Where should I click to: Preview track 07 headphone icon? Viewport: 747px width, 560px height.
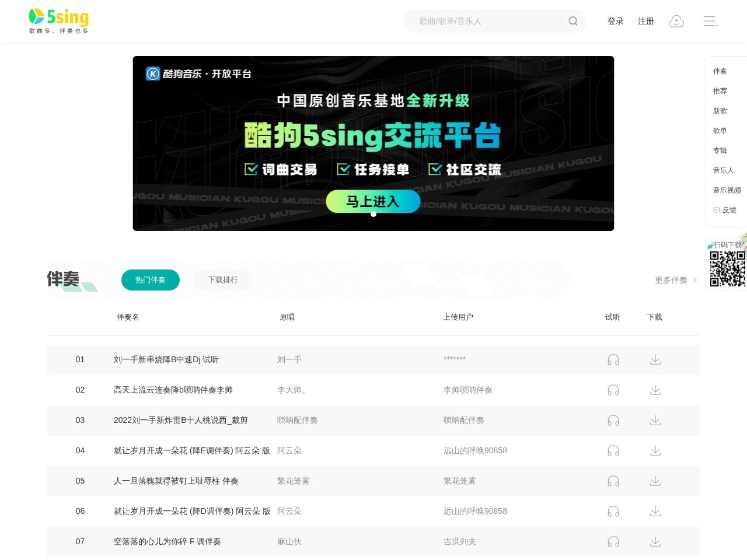pos(613,542)
